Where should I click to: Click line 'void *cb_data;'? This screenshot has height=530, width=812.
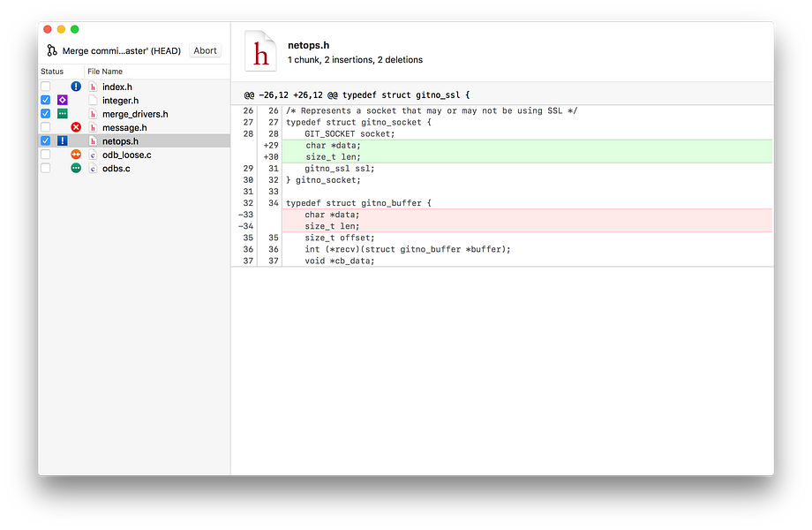point(339,261)
